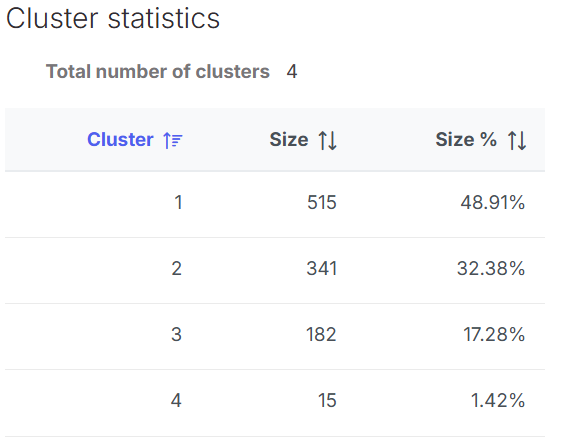
Task: Click the 32.38% size percentage cell
Action: (x=491, y=269)
